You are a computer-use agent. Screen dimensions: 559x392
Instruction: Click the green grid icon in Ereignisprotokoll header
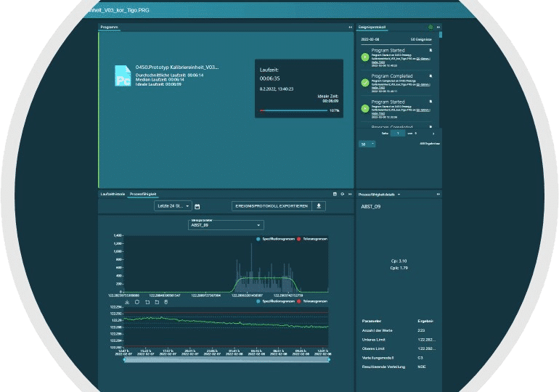tap(431, 27)
